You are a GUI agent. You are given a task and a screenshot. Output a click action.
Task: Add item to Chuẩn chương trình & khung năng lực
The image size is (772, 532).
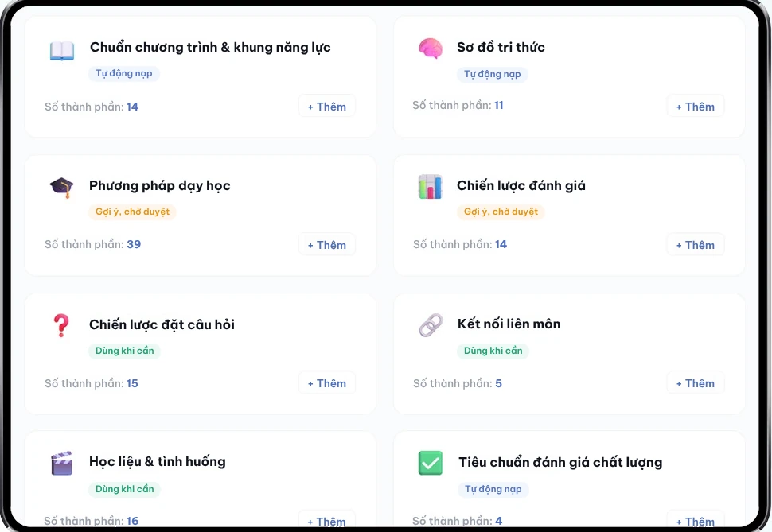point(327,107)
